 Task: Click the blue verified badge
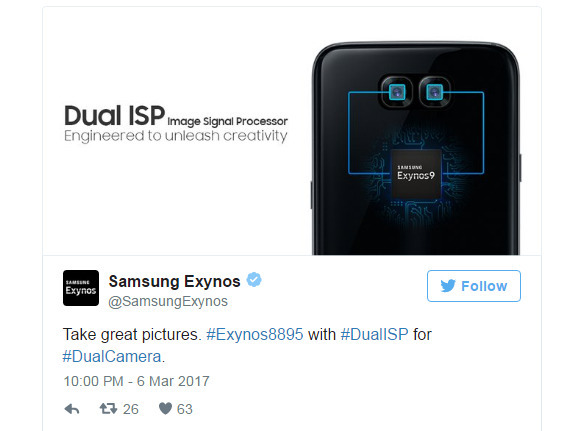pos(254,280)
